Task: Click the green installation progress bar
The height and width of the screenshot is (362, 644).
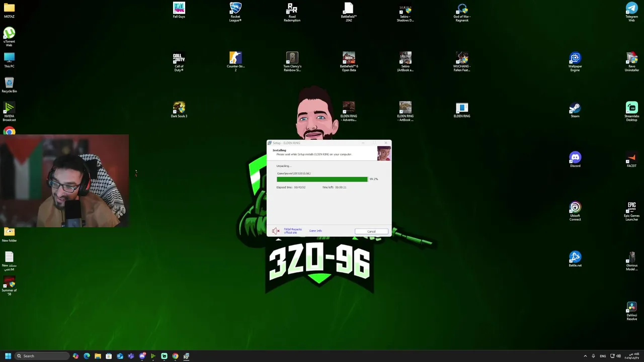Action: coord(322,179)
